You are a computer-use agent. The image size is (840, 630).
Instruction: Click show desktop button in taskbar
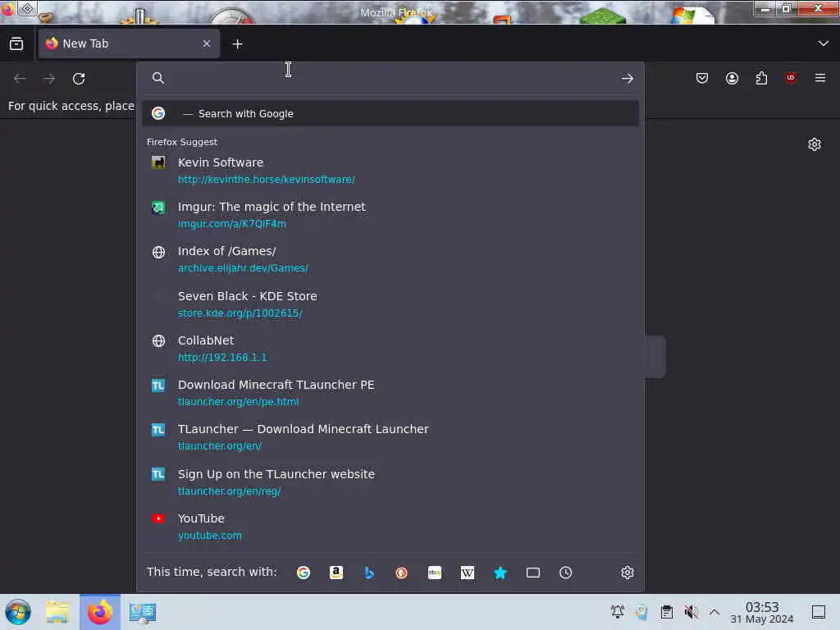click(819, 611)
